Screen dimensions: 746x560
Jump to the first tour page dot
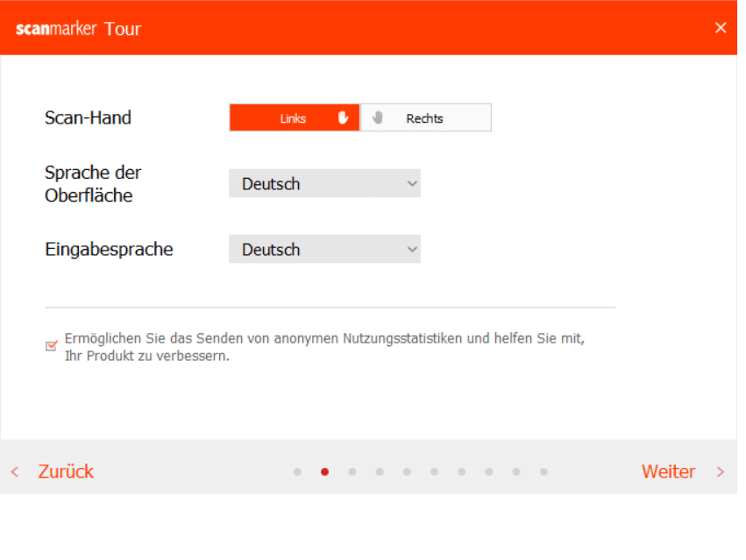click(x=297, y=471)
